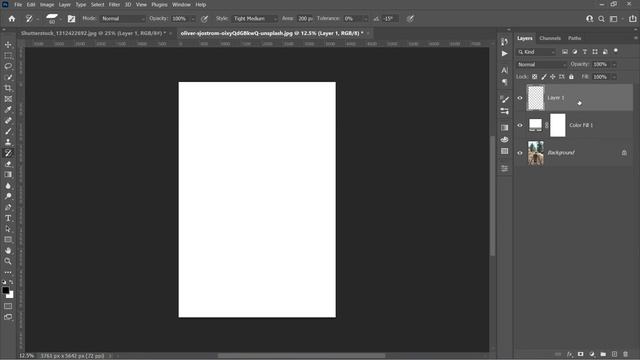Open the Kind filter dropdown

pyautogui.click(x=536, y=52)
